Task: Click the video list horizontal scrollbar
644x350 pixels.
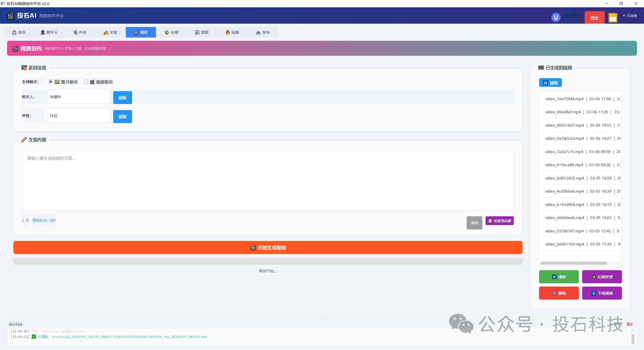Action: (574, 263)
